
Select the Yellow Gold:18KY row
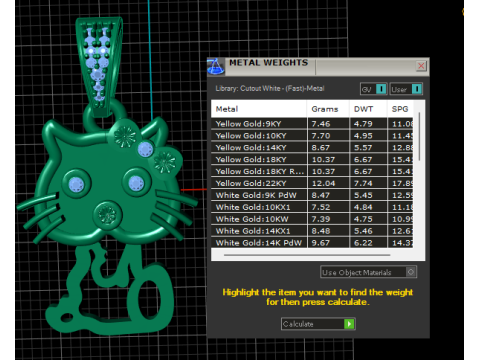coord(312,159)
